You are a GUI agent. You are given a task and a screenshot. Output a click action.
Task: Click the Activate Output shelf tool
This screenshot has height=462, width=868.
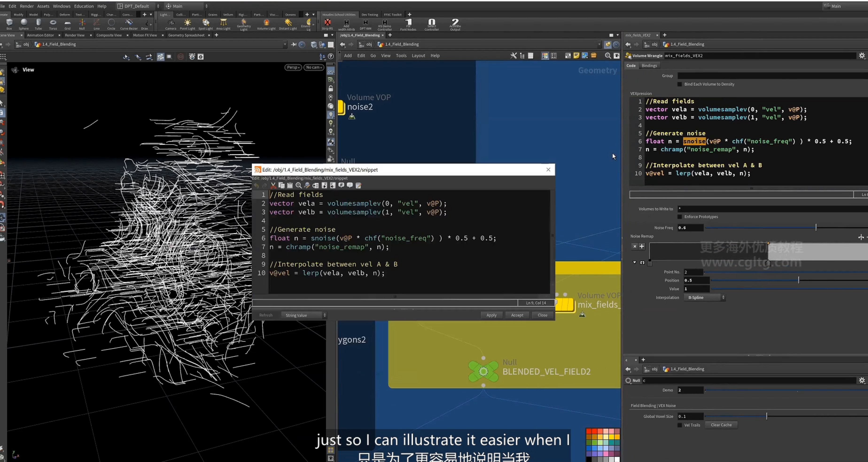pos(455,24)
